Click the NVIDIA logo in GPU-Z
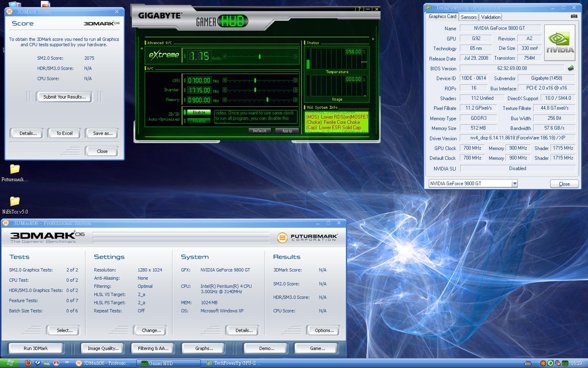 click(x=560, y=43)
